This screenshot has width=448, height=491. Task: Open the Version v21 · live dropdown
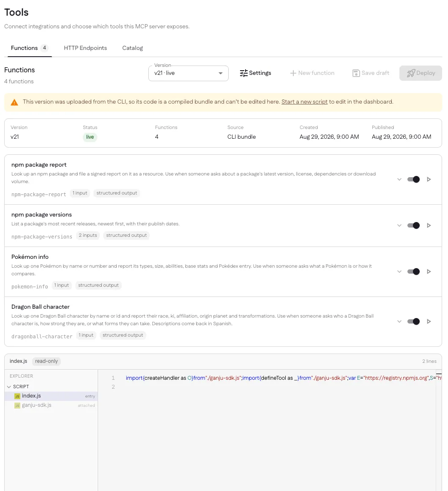pyautogui.click(x=188, y=73)
